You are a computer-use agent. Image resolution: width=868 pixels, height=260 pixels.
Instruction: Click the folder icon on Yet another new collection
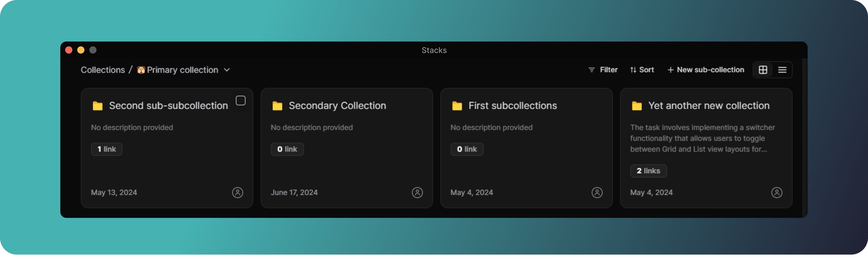[637, 105]
